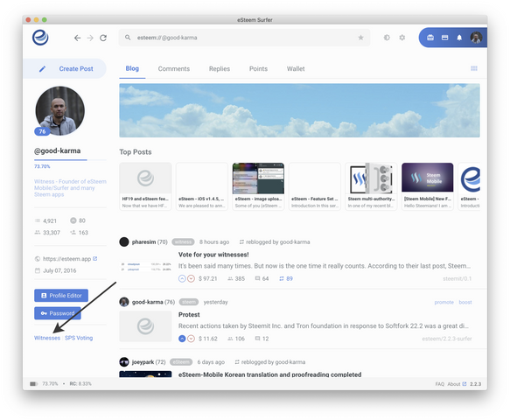The image size is (510, 420).
Task: Open the SPS Voting link
Action: point(79,338)
